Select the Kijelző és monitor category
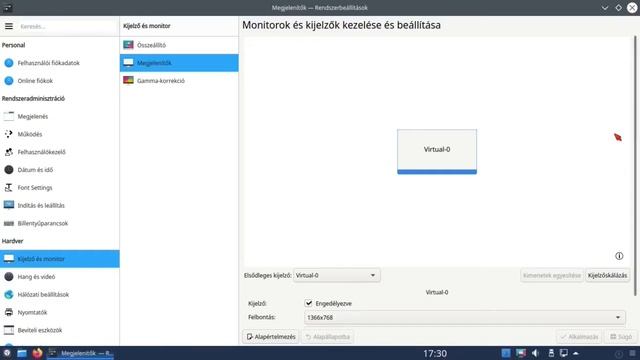This screenshot has height=360, width=640. 60,259
